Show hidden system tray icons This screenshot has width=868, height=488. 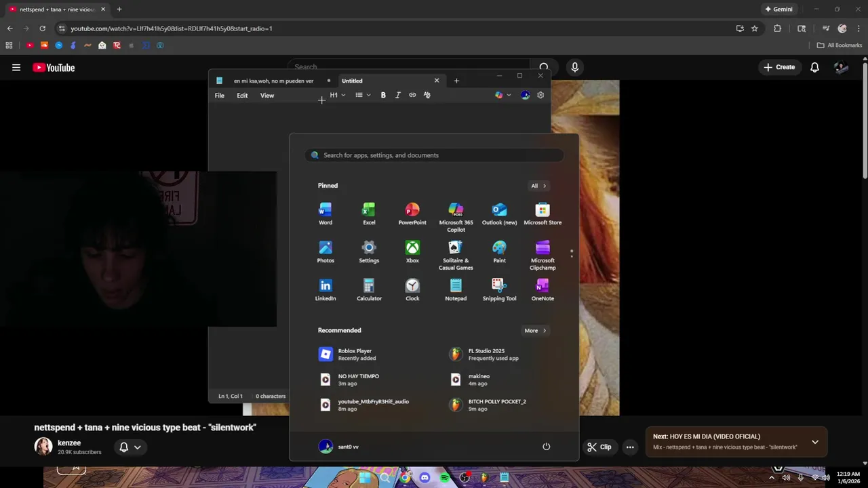tap(771, 477)
